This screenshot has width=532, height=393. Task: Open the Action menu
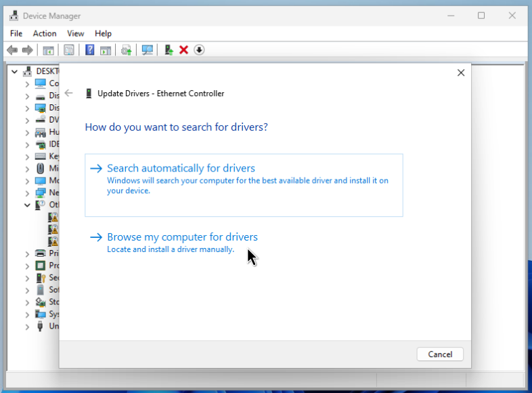tap(45, 33)
